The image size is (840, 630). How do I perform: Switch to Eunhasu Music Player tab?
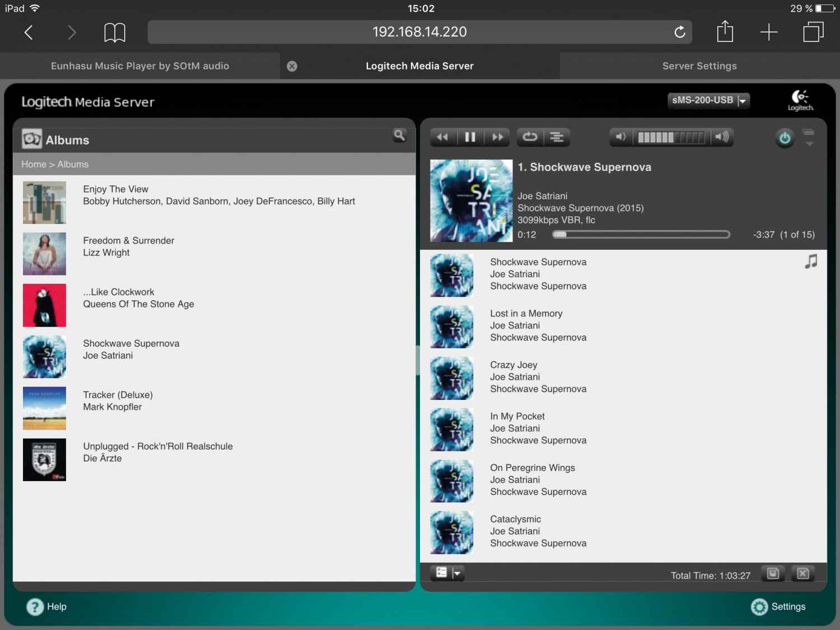point(139,66)
